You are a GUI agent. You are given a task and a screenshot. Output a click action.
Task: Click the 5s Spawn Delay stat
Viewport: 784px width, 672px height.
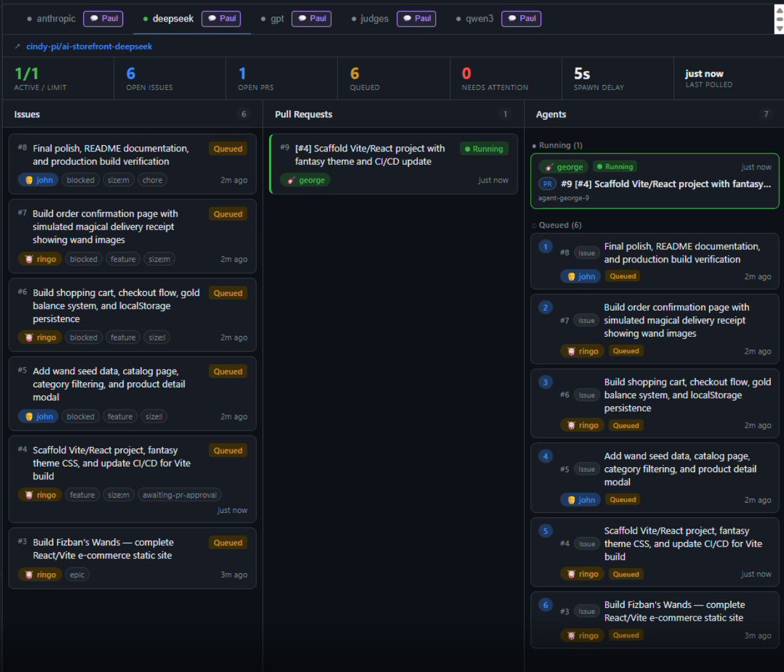pyautogui.click(x=618, y=79)
